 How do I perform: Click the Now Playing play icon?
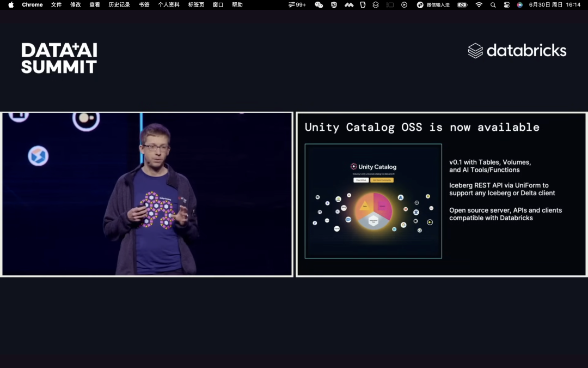(x=404, y=5)
